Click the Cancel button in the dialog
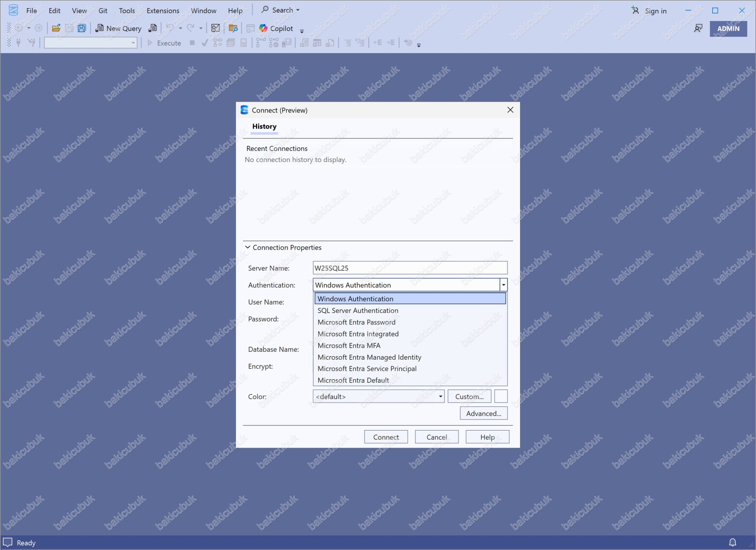The width and height of the screenshot is (756, 550). click(437, 437)
